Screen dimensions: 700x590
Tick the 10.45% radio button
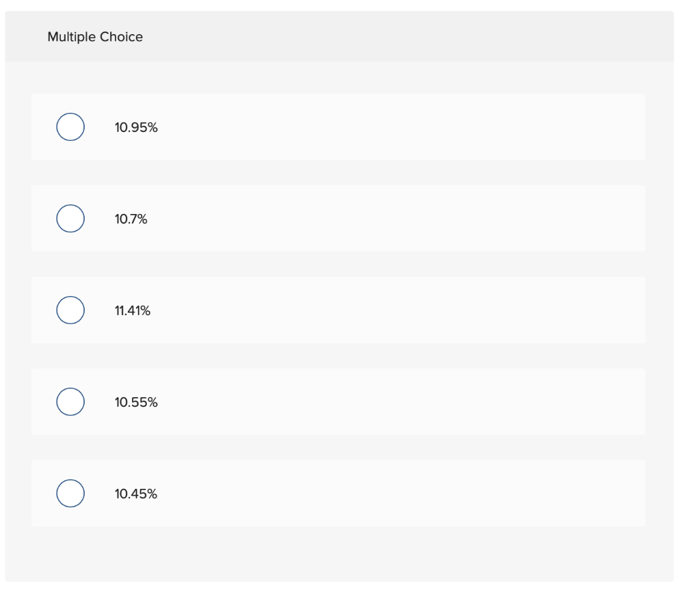tap(70, 494)
